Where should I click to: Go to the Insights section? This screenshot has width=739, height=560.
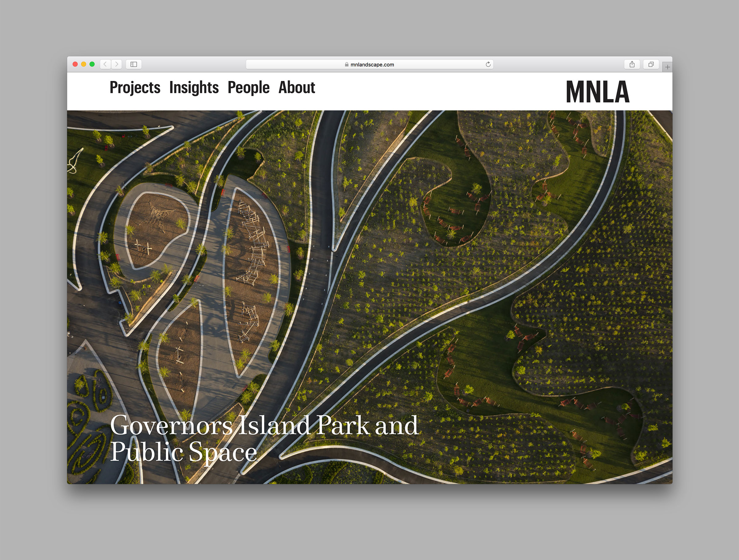pyautogui.click(x=194, y=87)
